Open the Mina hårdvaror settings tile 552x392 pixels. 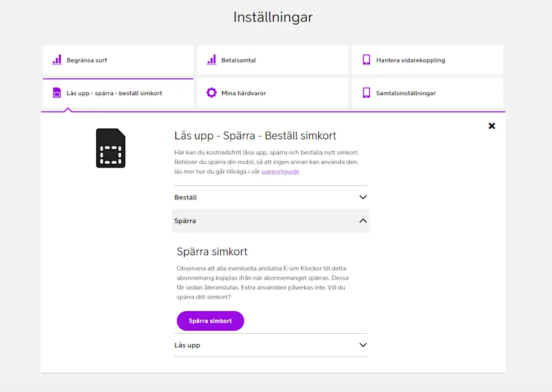(x=273, y=93)
